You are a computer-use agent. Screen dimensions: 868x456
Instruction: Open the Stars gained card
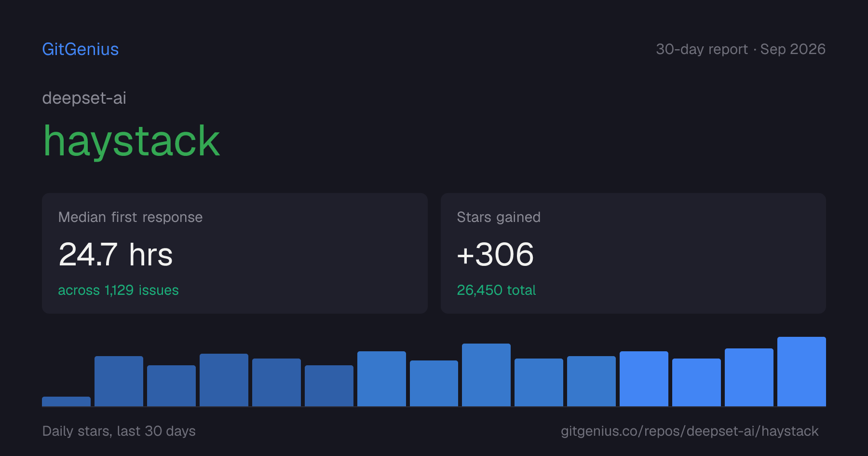[633, 253]
